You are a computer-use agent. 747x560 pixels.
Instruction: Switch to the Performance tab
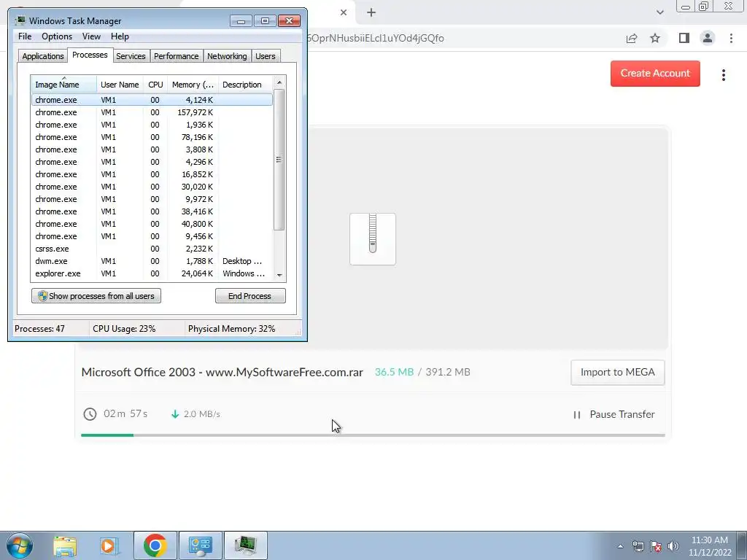pos(177,56)
